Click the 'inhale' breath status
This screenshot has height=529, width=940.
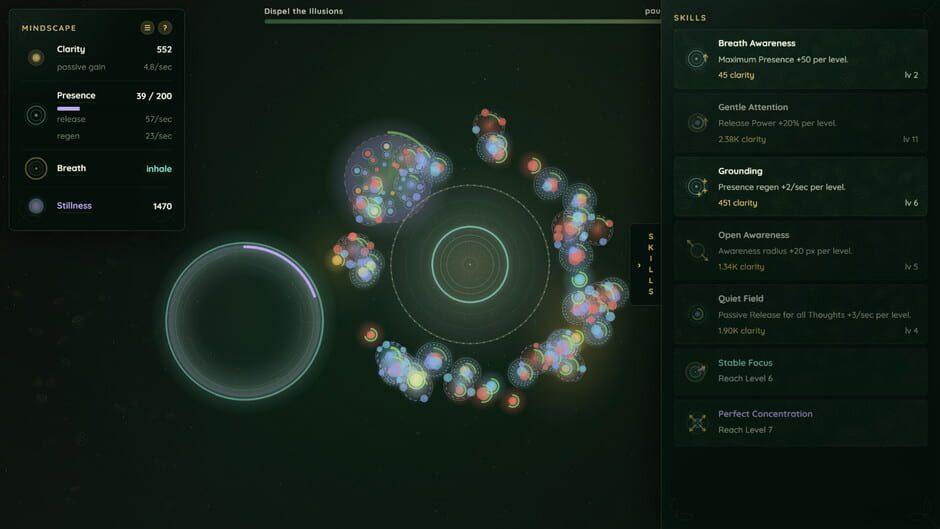click(x=159, y=169)
